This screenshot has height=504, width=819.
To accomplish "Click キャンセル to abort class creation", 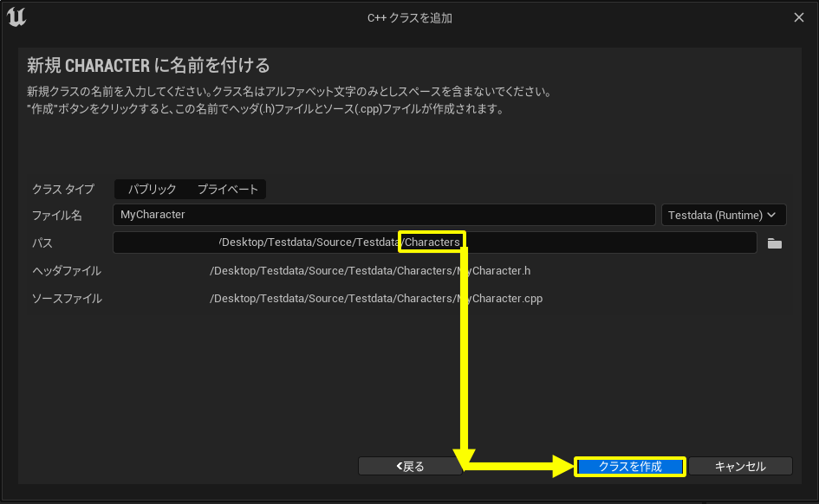I will pyautogui.click(x=741, y=466).
